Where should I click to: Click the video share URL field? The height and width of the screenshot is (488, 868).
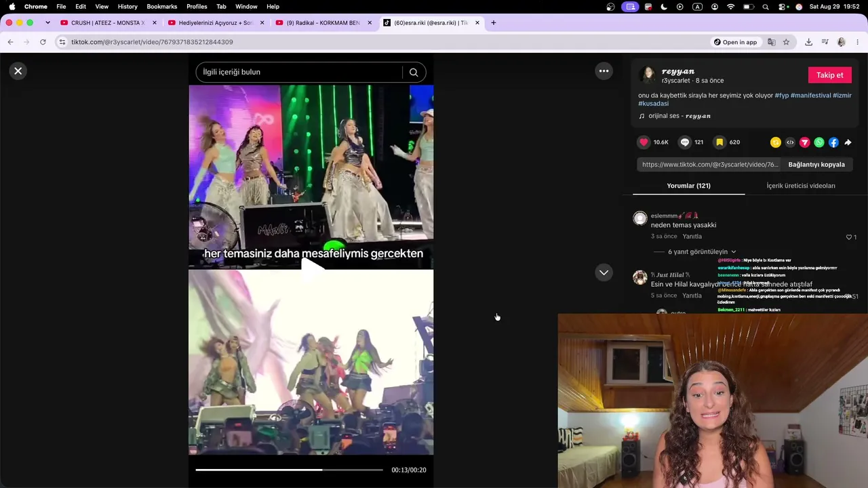[710, 165]
